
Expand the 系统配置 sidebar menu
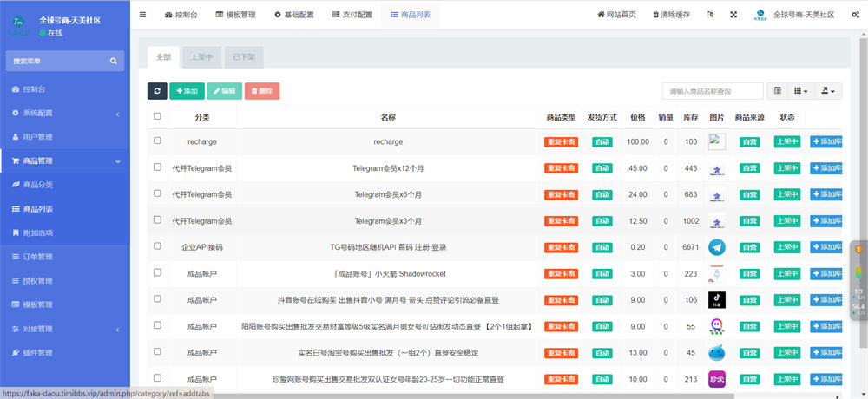pos(65,113)
